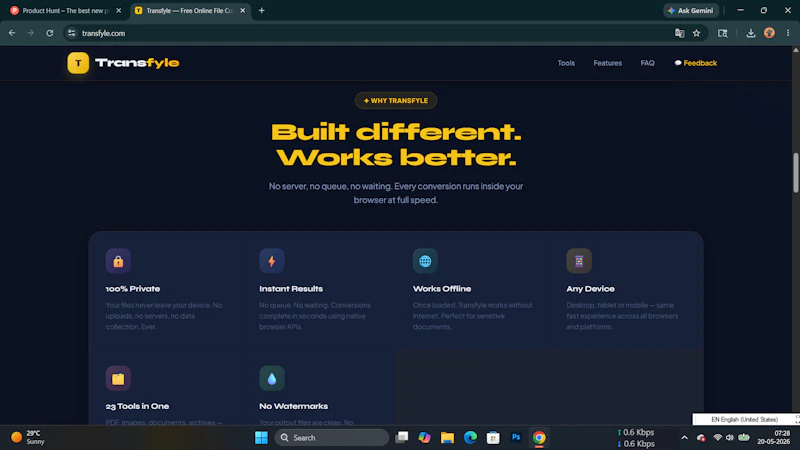The width and height of the screenshot is (800, 450).
Task: Click the Windows taskbar Search box
Action: pos(332,437)
